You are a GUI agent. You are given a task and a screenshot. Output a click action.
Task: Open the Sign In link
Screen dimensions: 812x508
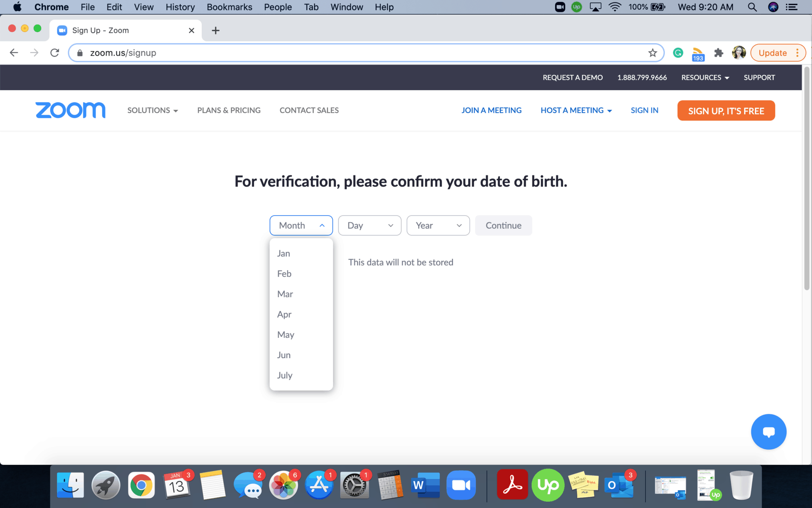tap(644, 110)
